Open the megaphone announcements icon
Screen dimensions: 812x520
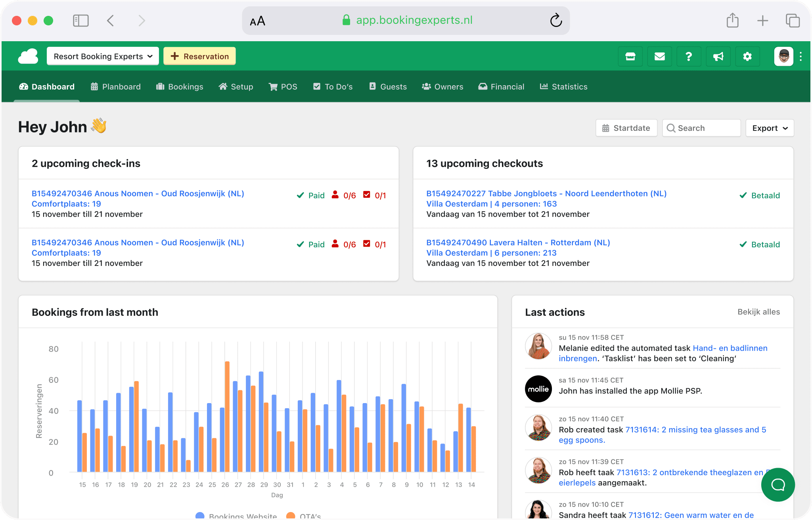click(x=718, y=56)
